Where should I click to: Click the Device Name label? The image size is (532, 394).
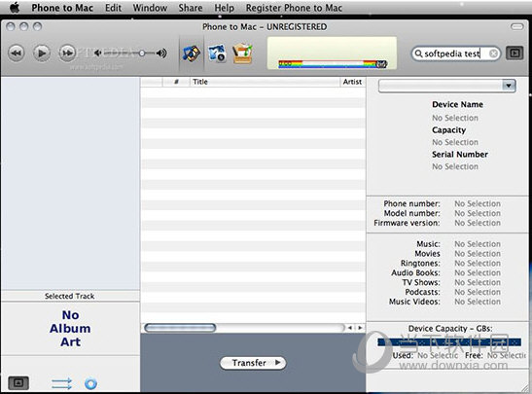pyautogui.click(x=457, y=104)
